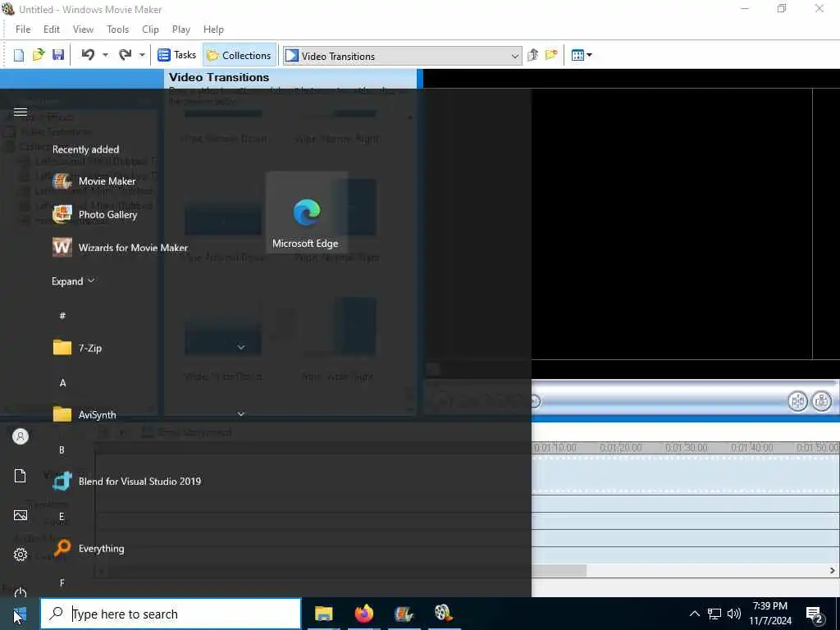
Task: Click the Take Picture button in the preview monitor
Action: click(x=822, y=400)
